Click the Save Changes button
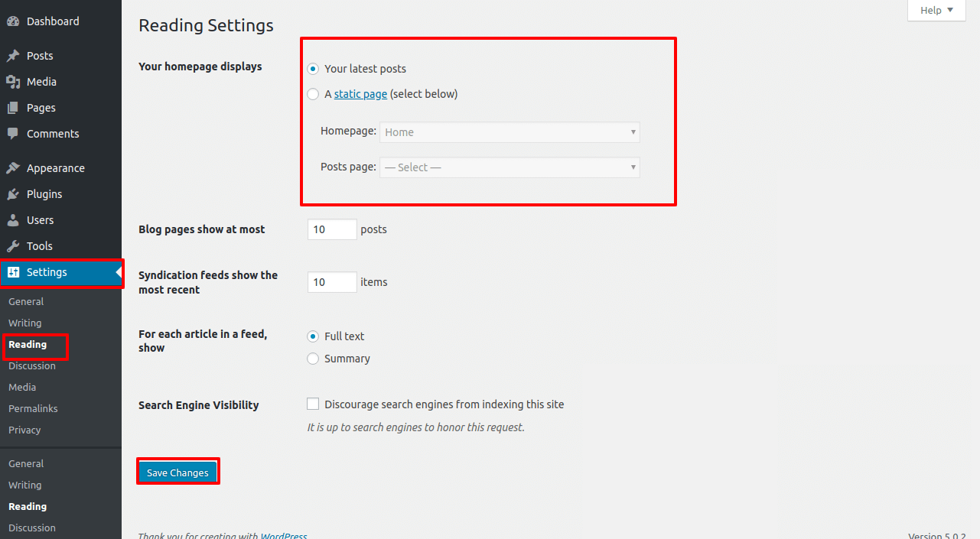Viewport: 980px width, 539px height. tap(177, 472)
